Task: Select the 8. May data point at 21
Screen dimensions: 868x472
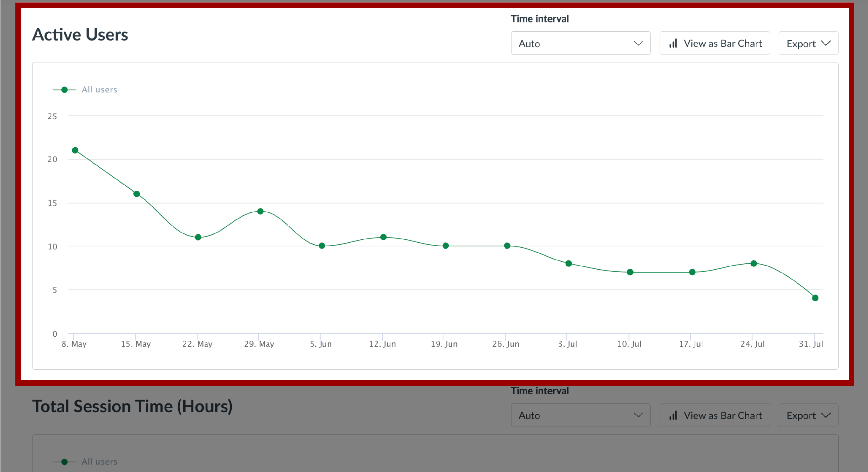Action: point(75,150)
